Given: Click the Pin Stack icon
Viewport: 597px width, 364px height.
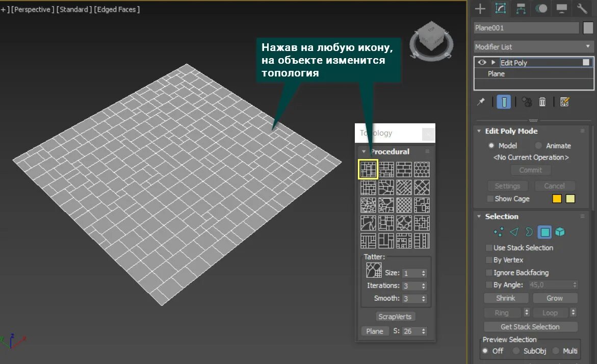Looking at the screenshot, I should [x=481, y=101].
